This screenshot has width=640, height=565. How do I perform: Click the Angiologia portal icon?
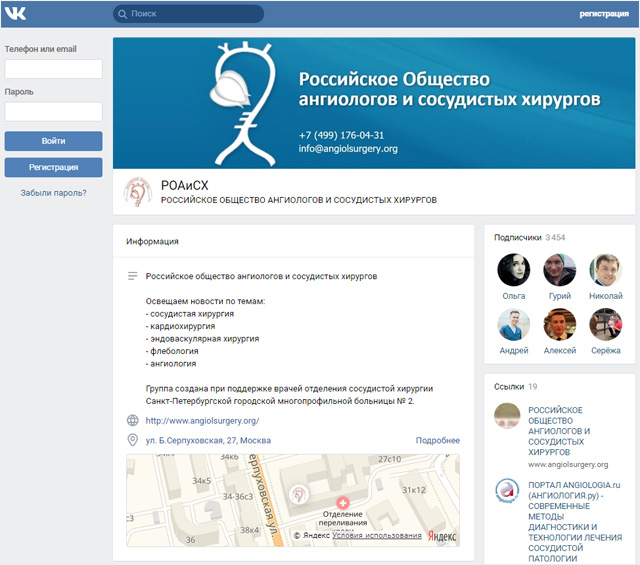click(507, 491)
